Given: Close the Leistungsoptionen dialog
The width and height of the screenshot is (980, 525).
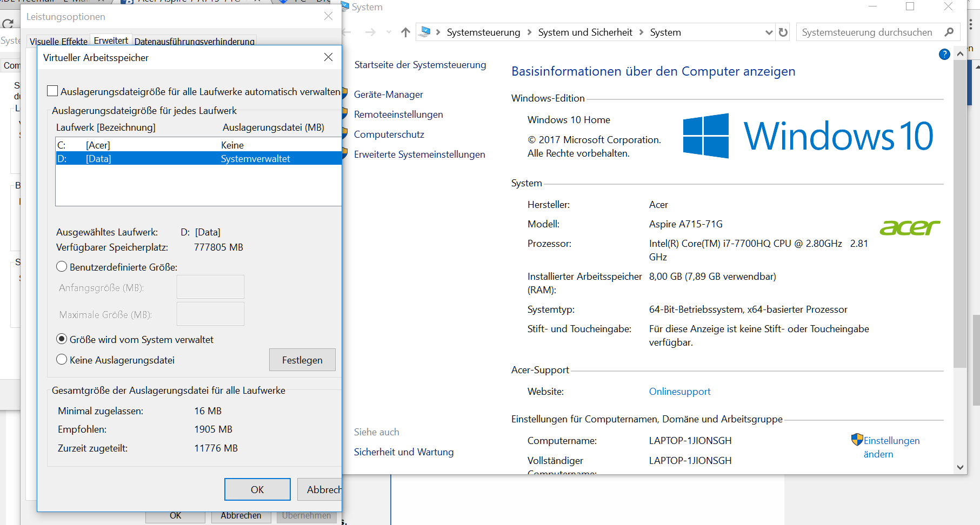Looking at the screenshot, I should point(328,16).
